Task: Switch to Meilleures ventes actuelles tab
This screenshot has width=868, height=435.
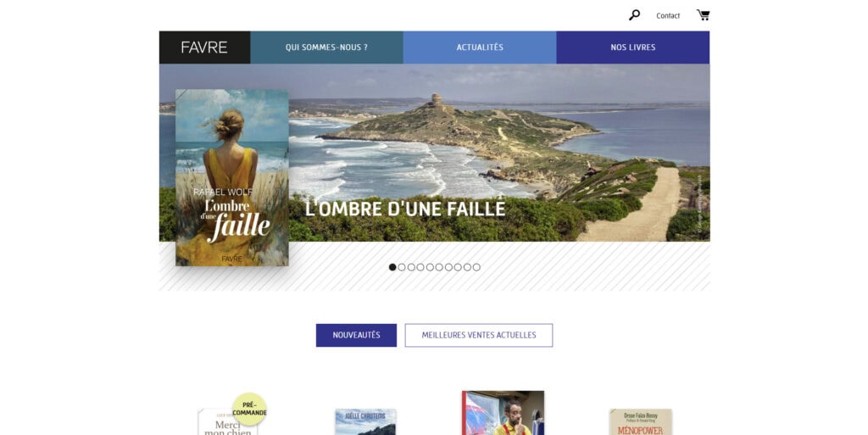Action: [479, 336]
